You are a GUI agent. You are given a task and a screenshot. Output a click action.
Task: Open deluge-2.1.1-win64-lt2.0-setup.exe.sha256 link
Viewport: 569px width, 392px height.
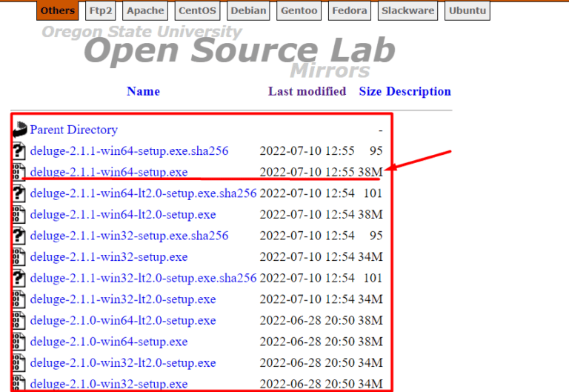point(143,193)
